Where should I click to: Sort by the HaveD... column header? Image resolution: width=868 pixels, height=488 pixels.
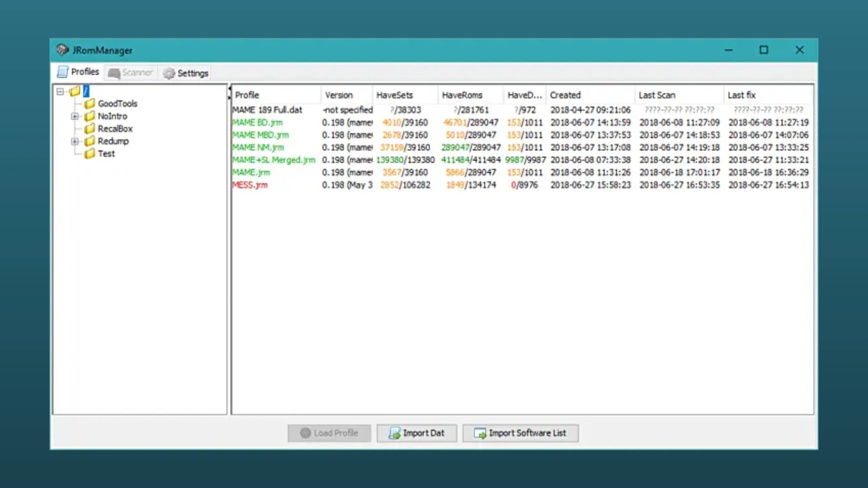tap(525, 95)
